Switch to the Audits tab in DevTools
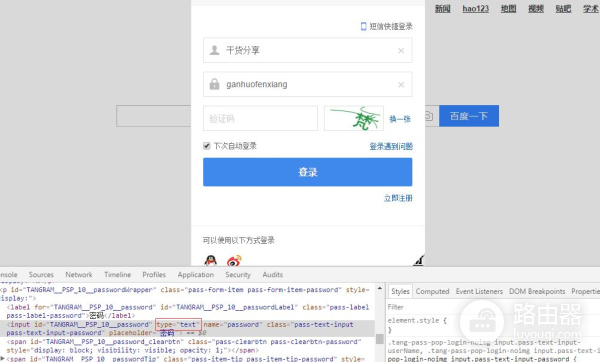Screen dimensions: 600x362 point(272,274)
